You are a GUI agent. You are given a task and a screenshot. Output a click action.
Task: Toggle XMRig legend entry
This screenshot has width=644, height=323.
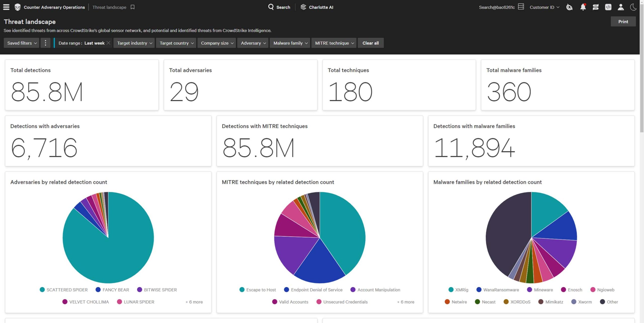458,289
